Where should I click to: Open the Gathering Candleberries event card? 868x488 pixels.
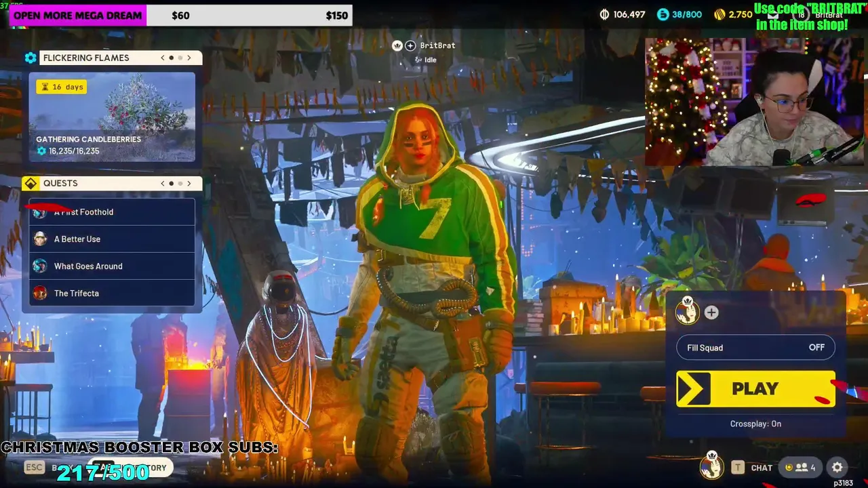[112, 117]
